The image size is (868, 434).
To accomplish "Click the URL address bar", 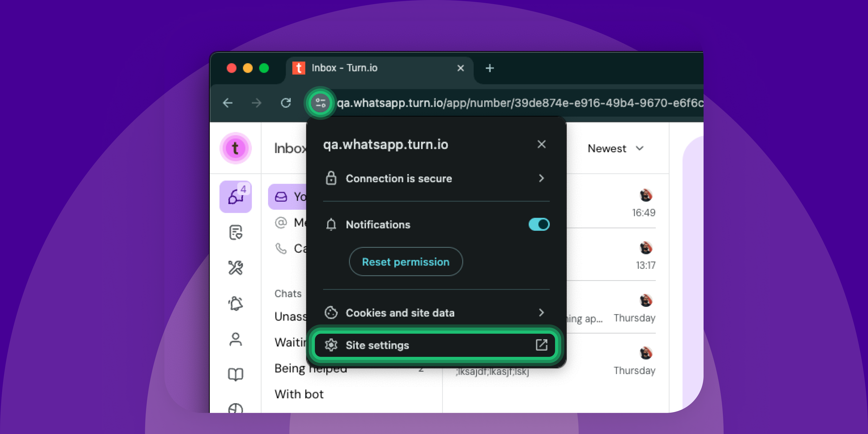I will tap(519, 103).
